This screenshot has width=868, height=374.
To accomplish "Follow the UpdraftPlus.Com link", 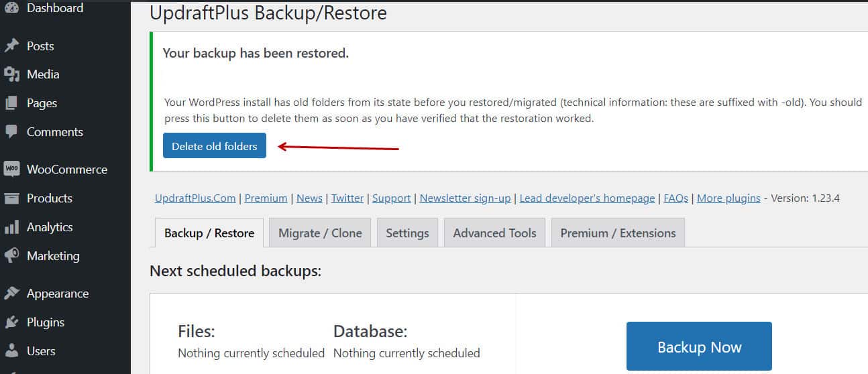I will coord(195,198).
